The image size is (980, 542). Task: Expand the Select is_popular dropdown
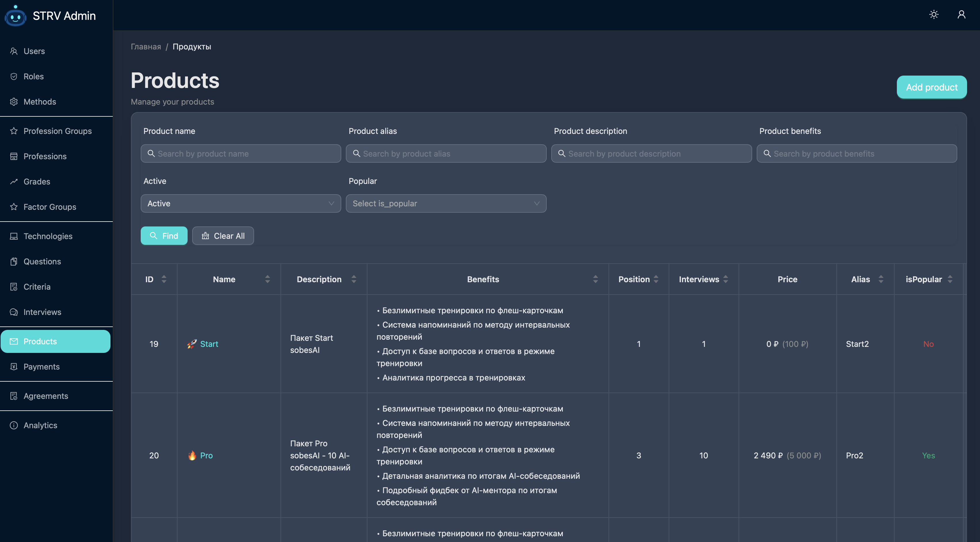point(446,204)
